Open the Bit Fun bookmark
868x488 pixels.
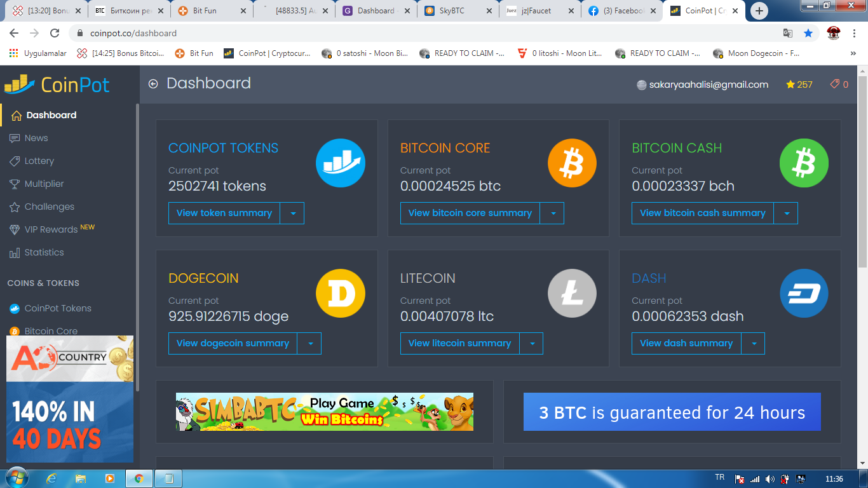(194, 53)
